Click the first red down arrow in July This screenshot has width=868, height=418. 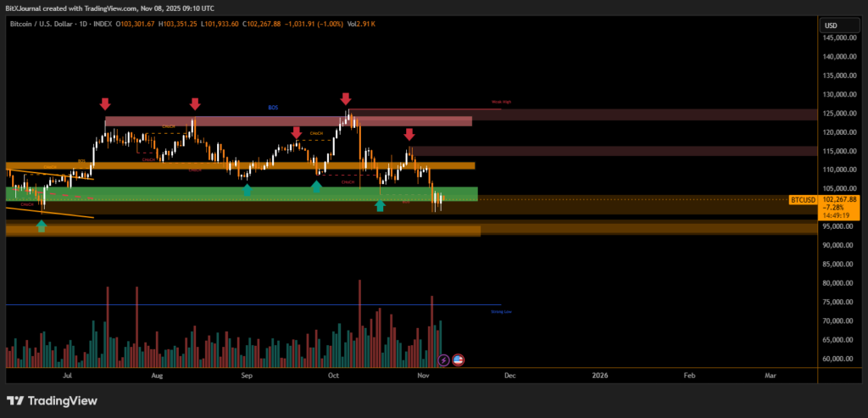pyautogui.click(x=104, y=103)
